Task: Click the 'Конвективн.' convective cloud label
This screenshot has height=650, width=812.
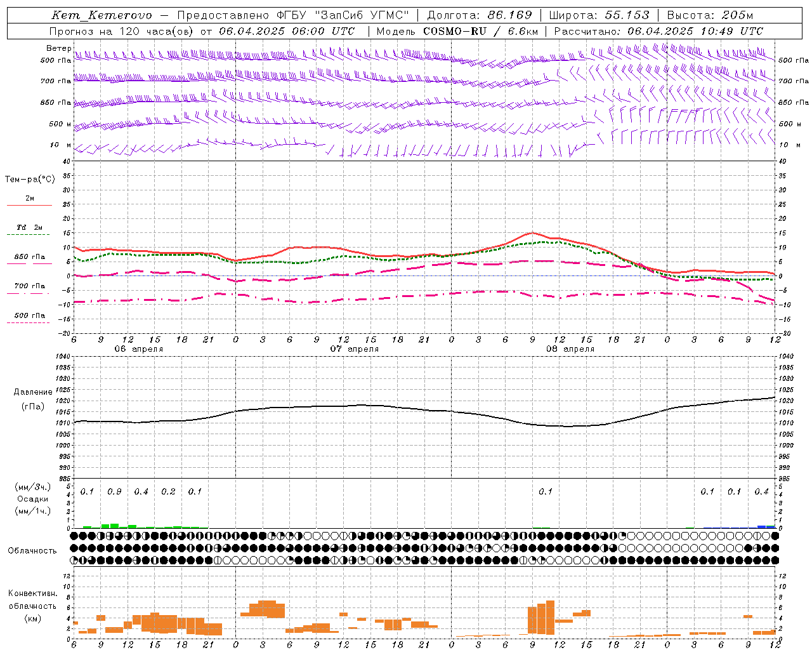Action: (x=32, y=594)
